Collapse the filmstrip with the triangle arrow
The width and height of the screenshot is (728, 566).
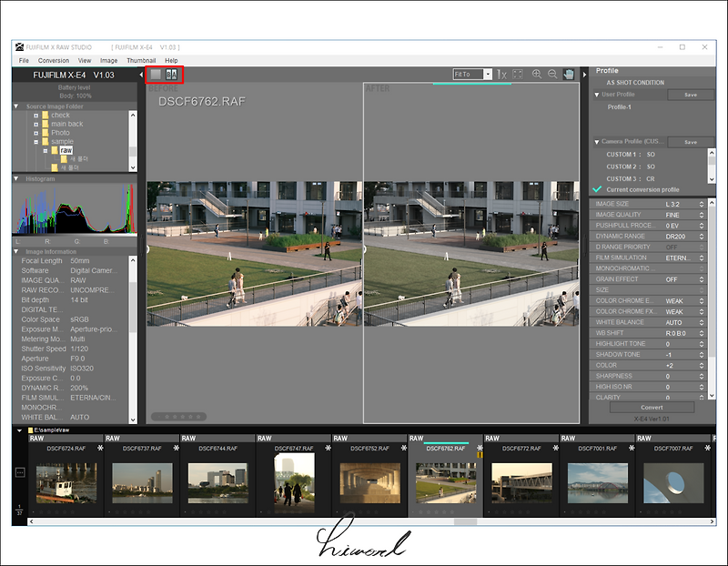[x=19, y=430]
